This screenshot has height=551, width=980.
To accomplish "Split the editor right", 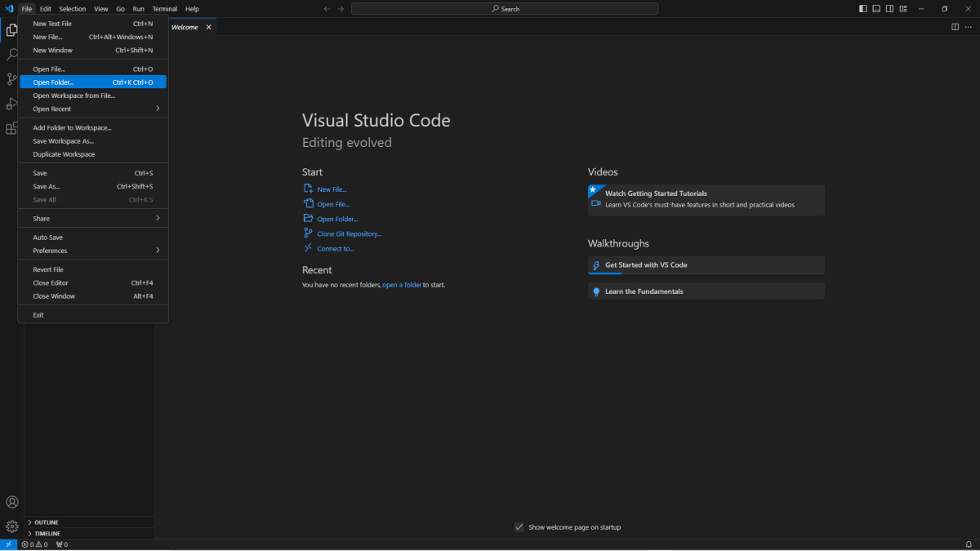I will pyautogui.click(x=955, y=27).
